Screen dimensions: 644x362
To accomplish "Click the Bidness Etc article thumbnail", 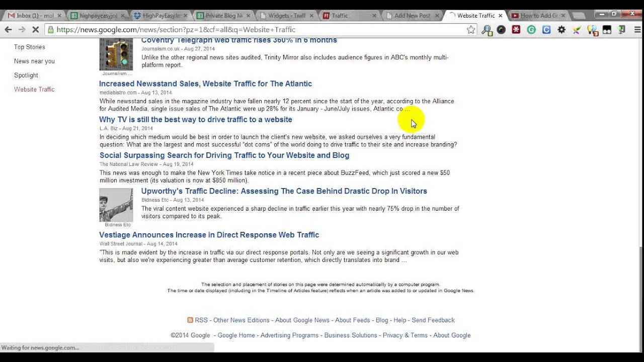I will point(116,205).
